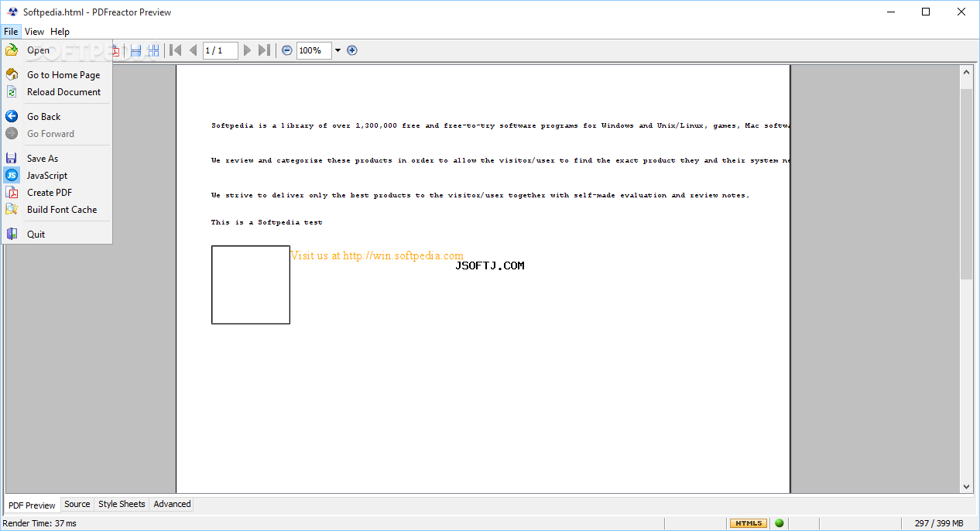Click the Create PDF document icon
The width and height of the screenshot is (980, 531).
click(x=12, y=193)
